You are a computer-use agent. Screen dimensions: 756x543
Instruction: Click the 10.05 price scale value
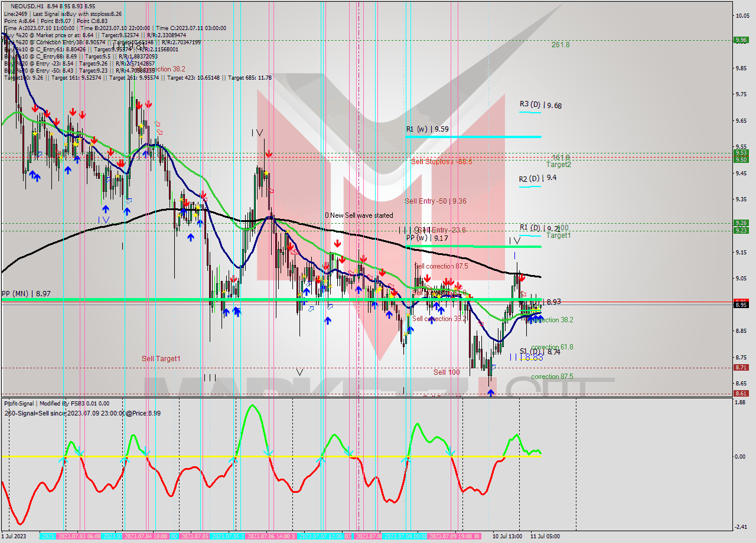click(x=742, y=15)
